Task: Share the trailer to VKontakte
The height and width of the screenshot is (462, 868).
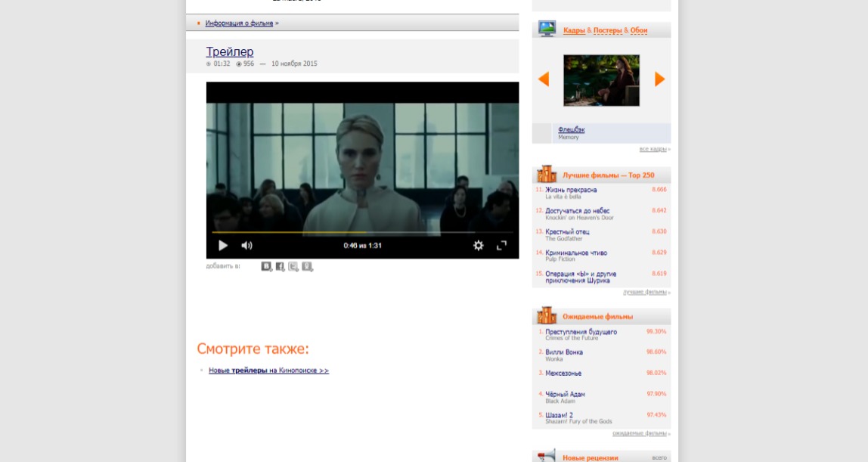Action: (266, 267)
